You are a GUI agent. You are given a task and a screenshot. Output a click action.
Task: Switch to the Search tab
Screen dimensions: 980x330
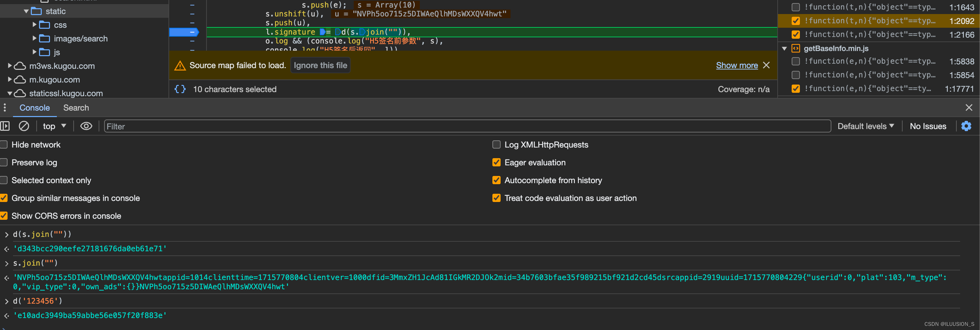pyautogui.click(x=76, y=108)
